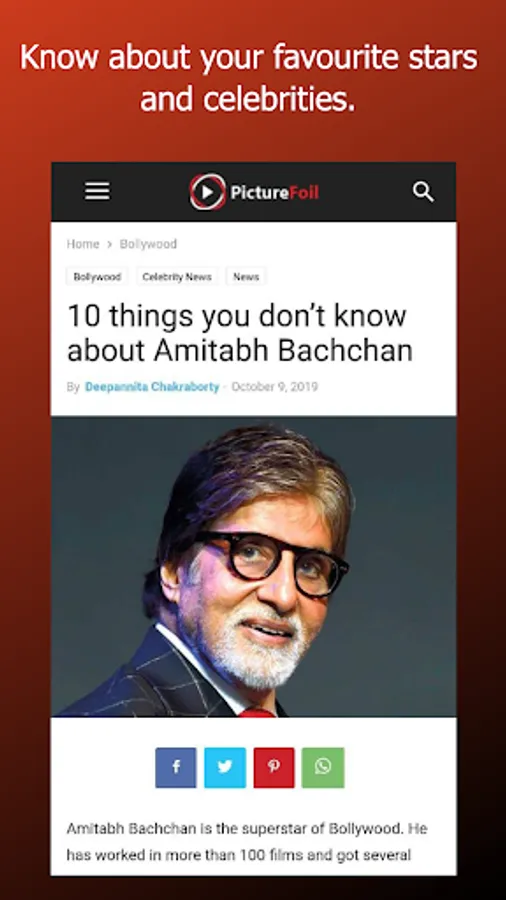This screenshot has width=506, height=900.
Task: Tap the search magnifier icon
Action: [423, 192]
